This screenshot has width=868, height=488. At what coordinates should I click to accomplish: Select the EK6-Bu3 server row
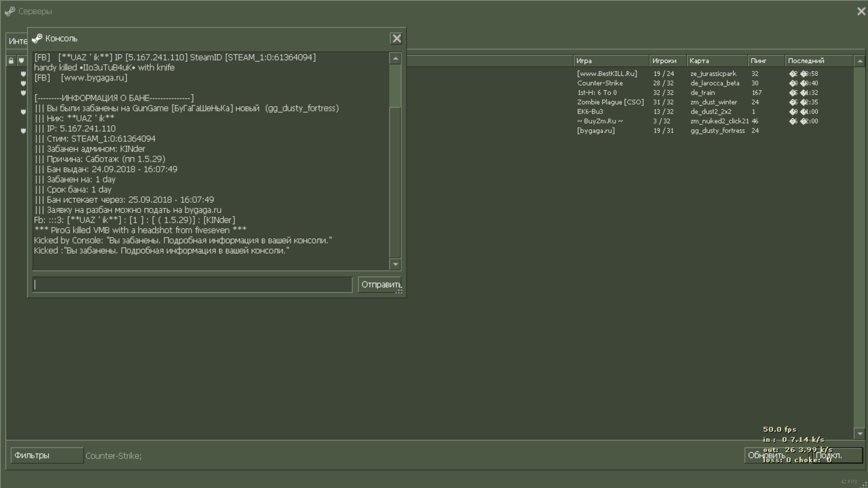[590, 112]
